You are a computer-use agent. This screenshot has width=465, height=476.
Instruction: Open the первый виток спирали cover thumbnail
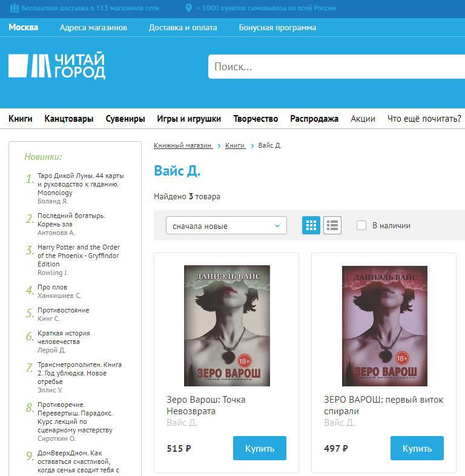(384, 326)
